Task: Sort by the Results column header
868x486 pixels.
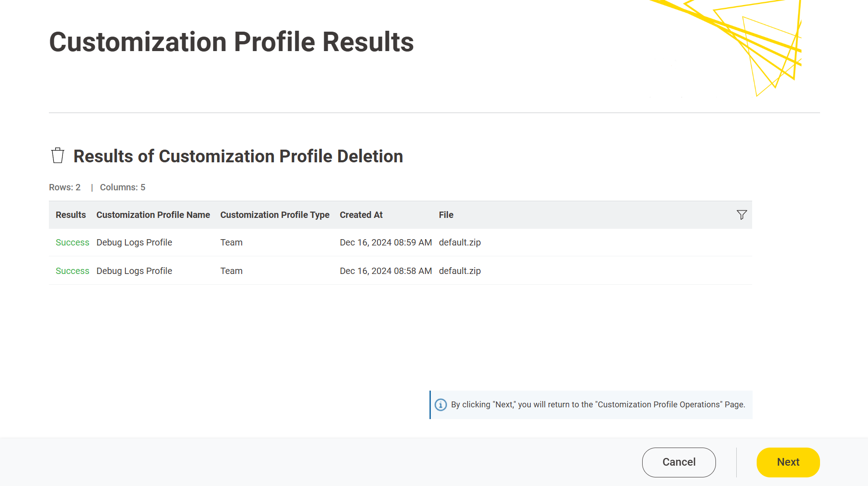Action: (x=71, y=215)
